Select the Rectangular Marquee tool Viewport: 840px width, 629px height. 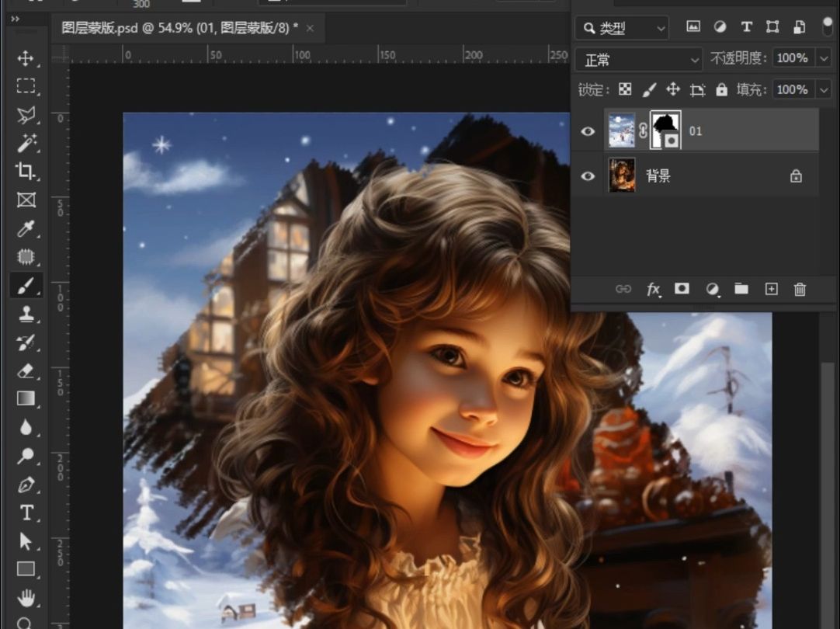coord(25,85)
